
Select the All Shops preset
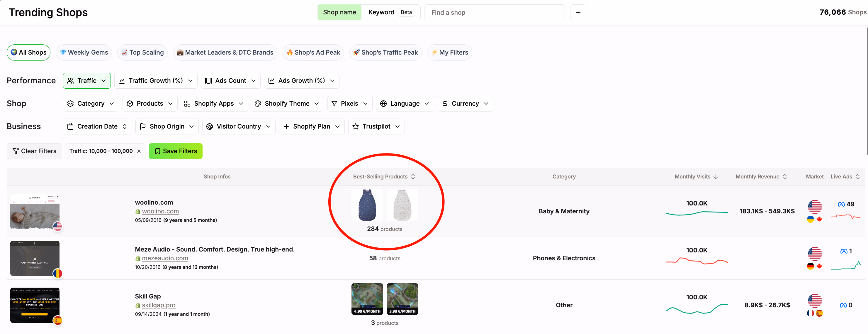point(29,52)
